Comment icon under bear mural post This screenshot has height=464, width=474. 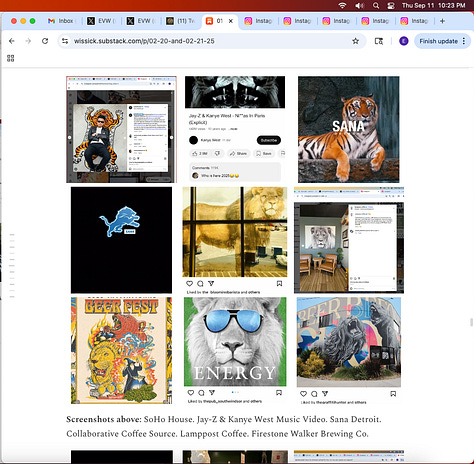(314, 394)
